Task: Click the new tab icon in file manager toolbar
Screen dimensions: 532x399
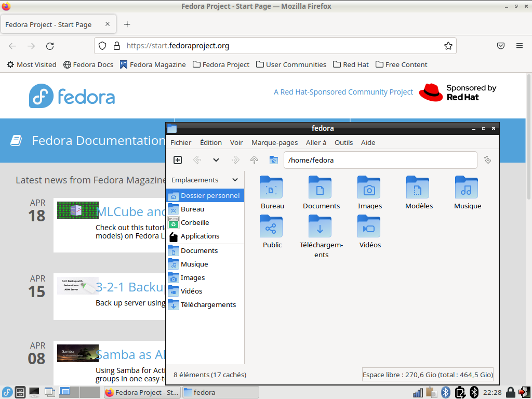Action: point(178,160)
